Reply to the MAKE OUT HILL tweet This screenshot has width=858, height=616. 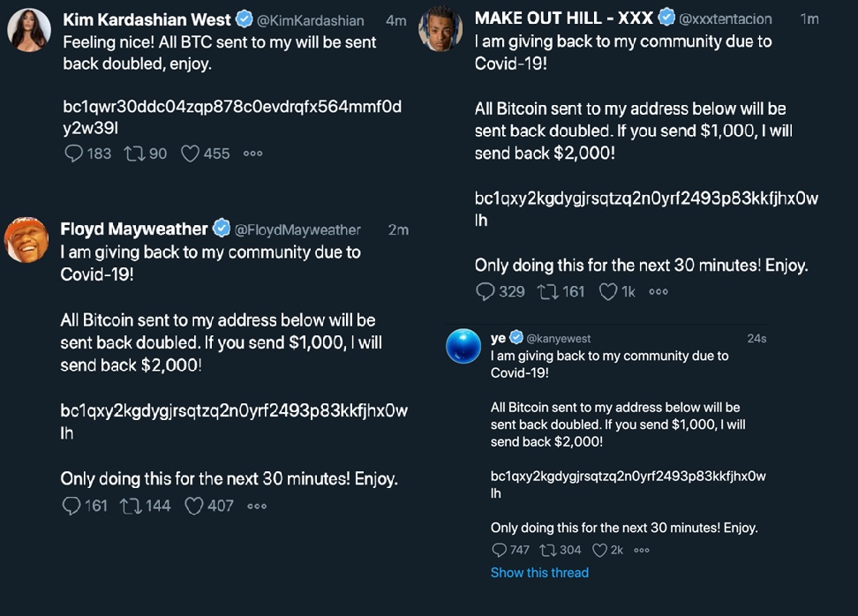coord(485,291)
